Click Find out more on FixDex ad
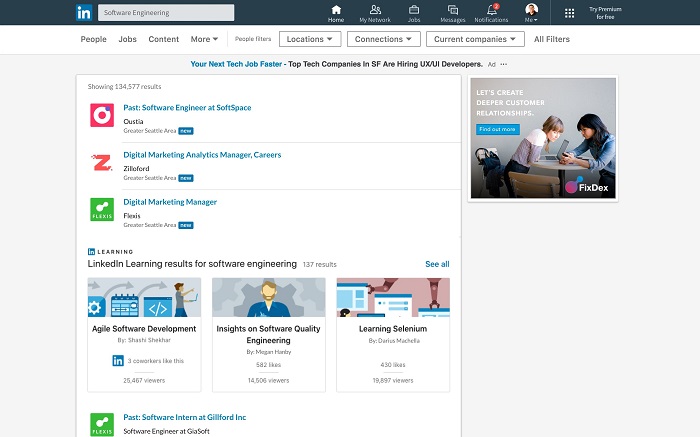This screenshot has width=700, height=437. 497,129
